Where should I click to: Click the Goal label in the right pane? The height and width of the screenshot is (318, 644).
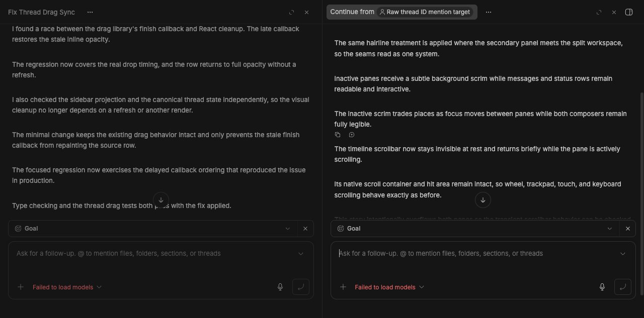(x=354, y=229)
